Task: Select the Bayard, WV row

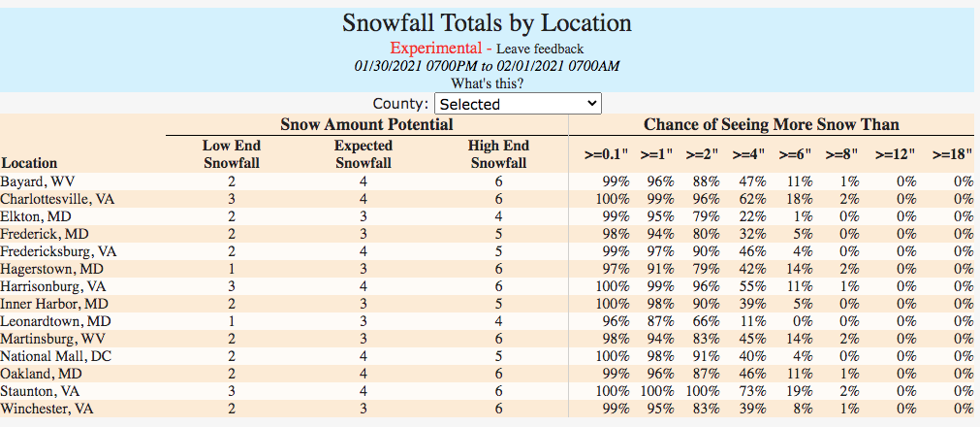Action: point(37,181)
